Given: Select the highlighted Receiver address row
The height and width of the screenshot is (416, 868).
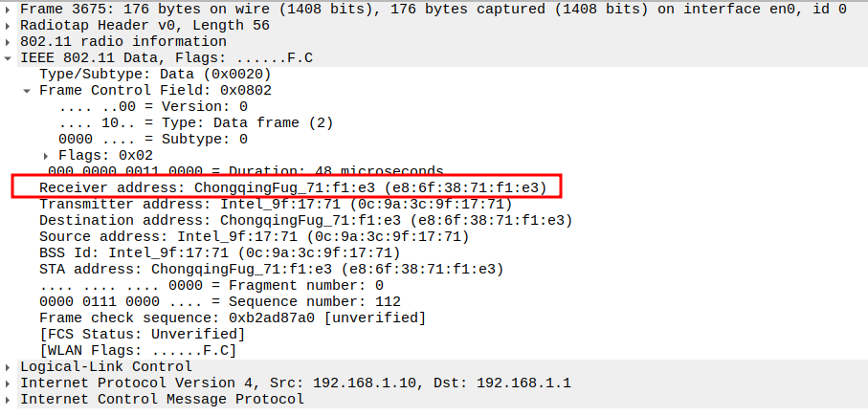Looking at the screenshot, I should point(293,187).
